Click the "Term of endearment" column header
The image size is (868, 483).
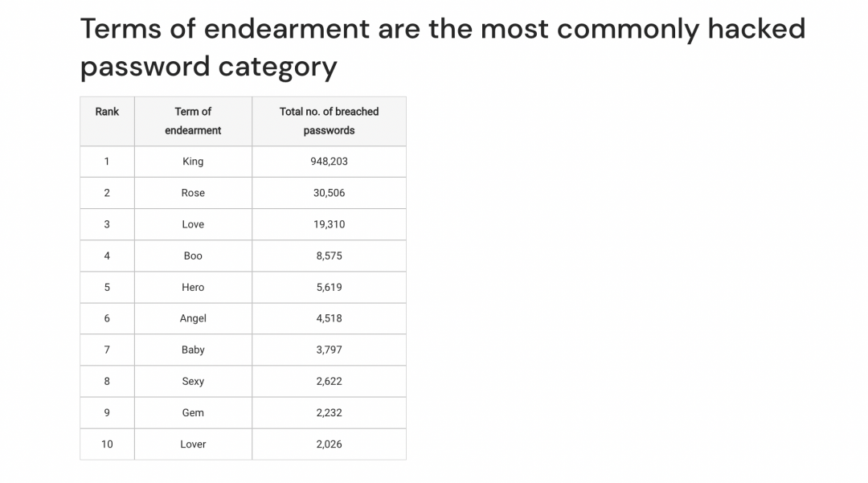[193, 121]
